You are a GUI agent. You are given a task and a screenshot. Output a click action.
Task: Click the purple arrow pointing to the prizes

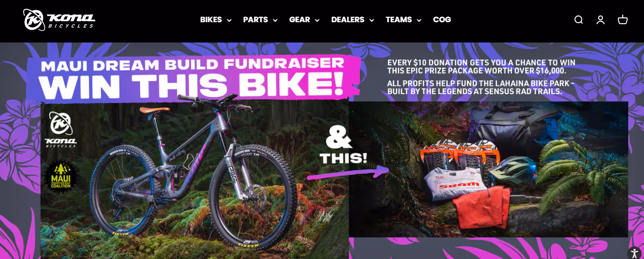point(348,172)
